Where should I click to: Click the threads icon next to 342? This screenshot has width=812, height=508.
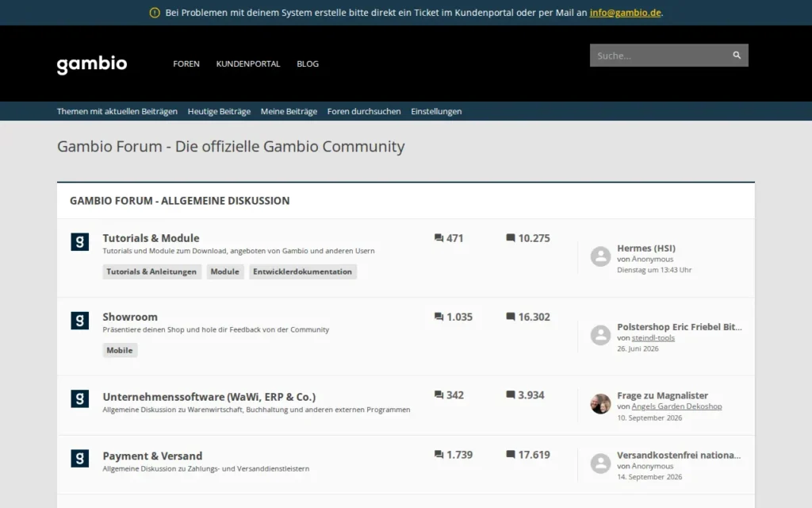439,395
